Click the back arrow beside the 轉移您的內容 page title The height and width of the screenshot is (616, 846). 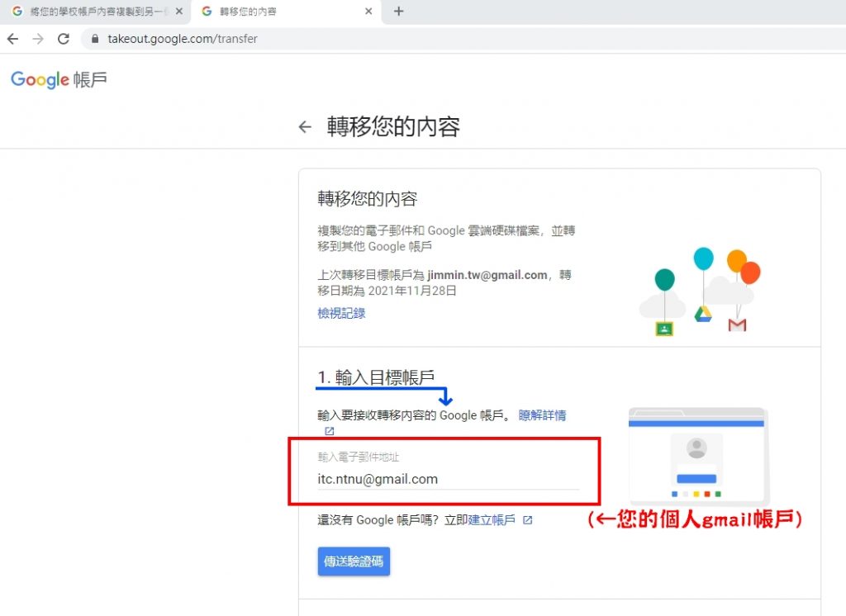click(x=306, y=127)
